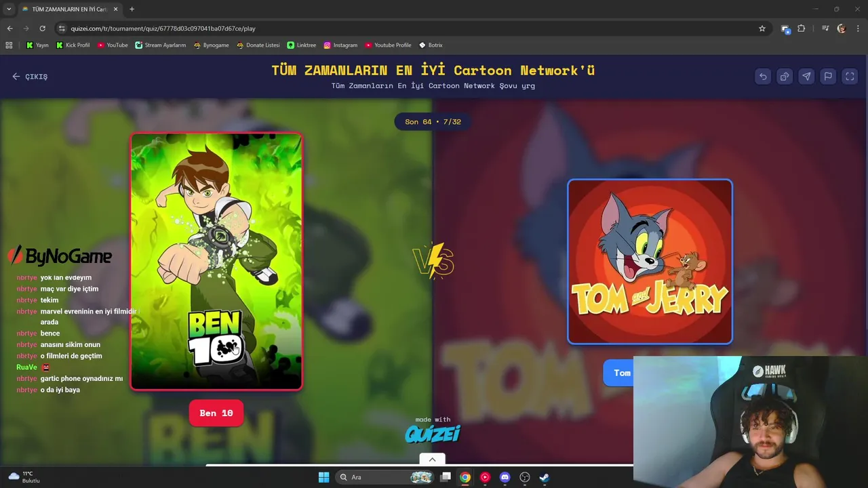Screen dimensions: 868x488
Task: Open a new browser tab
Action: point(132,9)
